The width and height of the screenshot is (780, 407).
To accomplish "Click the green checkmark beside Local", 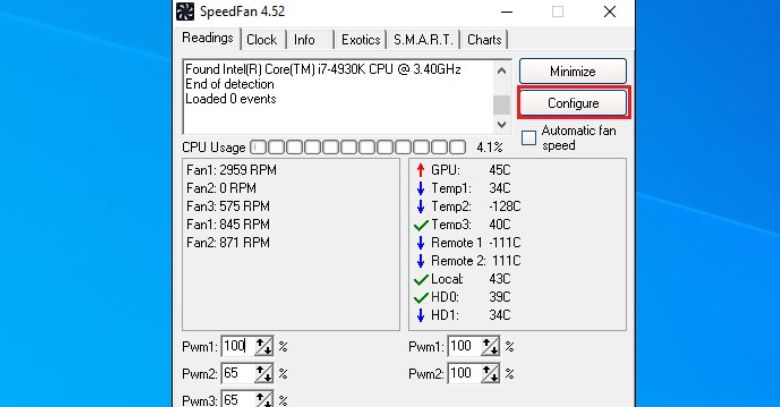I will 420,279.
